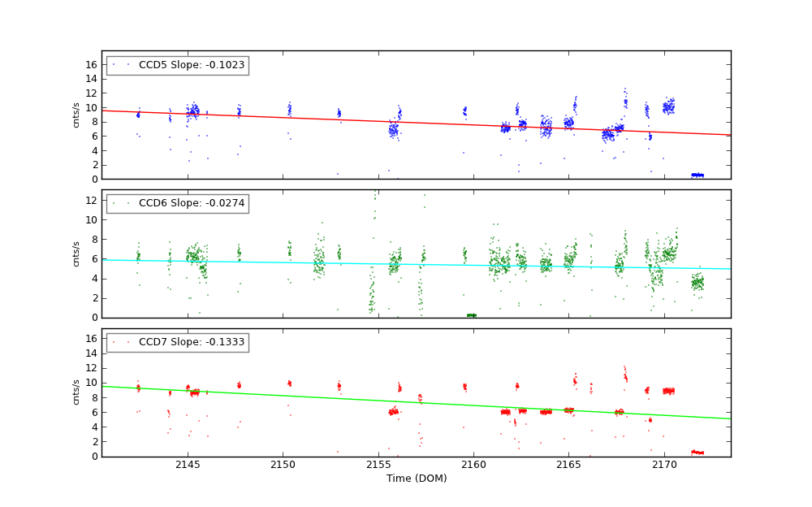Click the 2145 tick label on the x-axis
This screenshot has width=812, height=507.
tap(188, 466)
